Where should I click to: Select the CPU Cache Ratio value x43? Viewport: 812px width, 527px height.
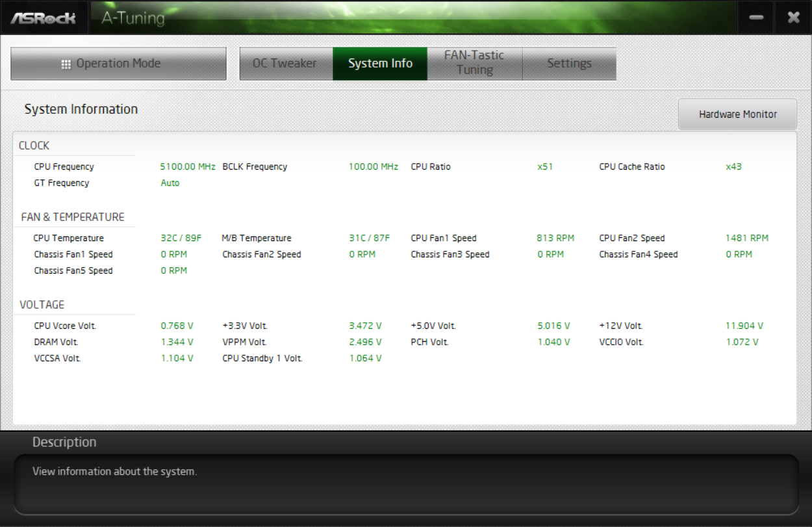point(733,166)
